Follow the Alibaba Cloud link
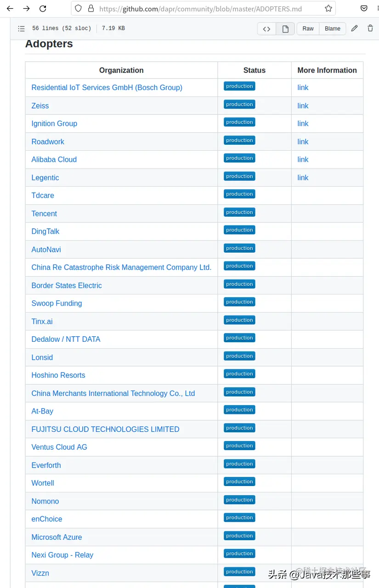Viewport: 379px width, 588px height. tap(54, 159)
